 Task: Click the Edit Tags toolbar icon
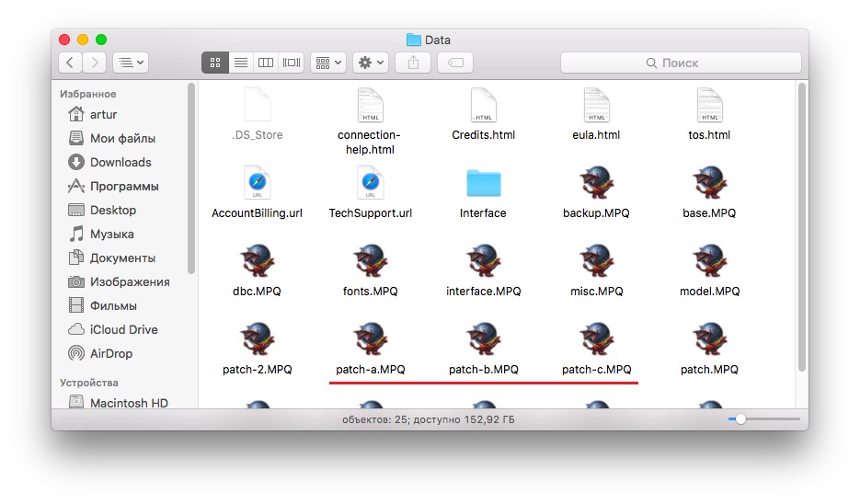pyautogui.click(x=455, y=63)
